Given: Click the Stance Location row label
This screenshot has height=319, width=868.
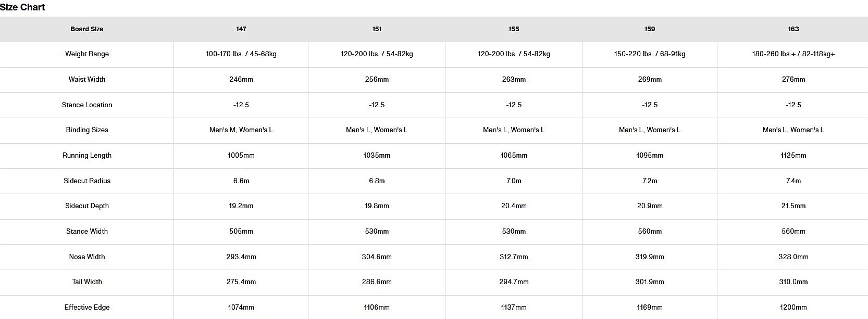Looking at the screenshot, I should (x=87, y=105).
